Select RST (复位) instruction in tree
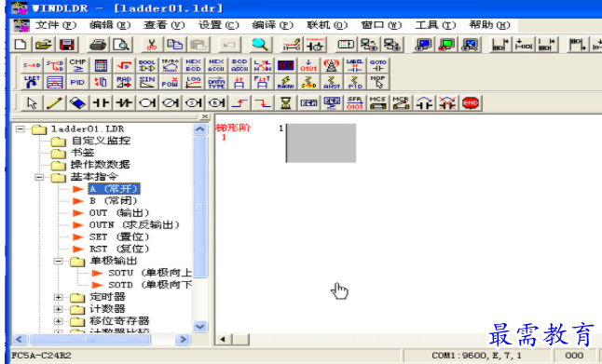Image resolution: width=602 pixels, height=364 pixels. coord(119,249)
